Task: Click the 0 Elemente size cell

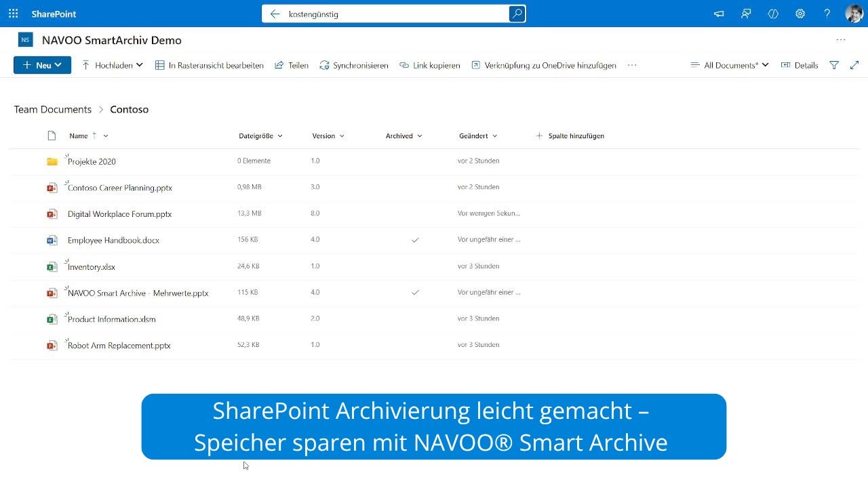Action: (254, 161)
